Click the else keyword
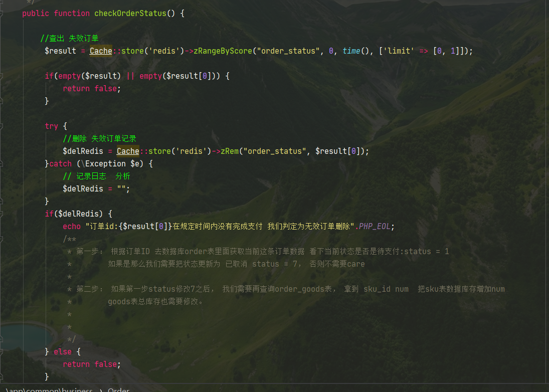The width and height of the screenshot is (549, 392). point(63,352)
